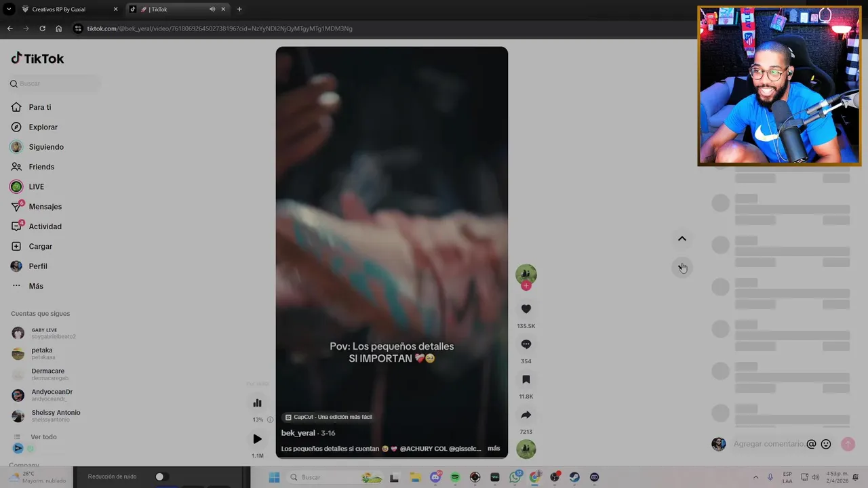
Task: Open the Shelssy Antonio followed account
Action: tap(46, 415)
